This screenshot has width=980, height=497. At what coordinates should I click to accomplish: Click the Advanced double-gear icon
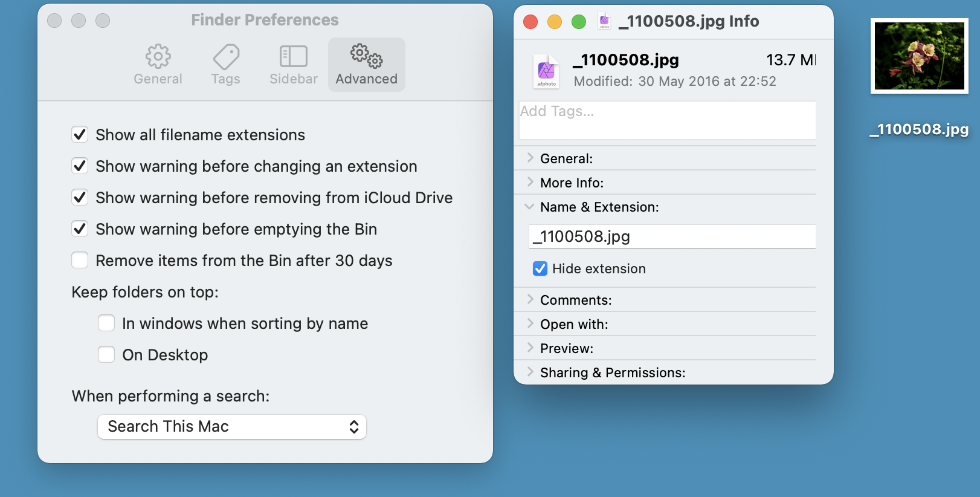point(366,56)
